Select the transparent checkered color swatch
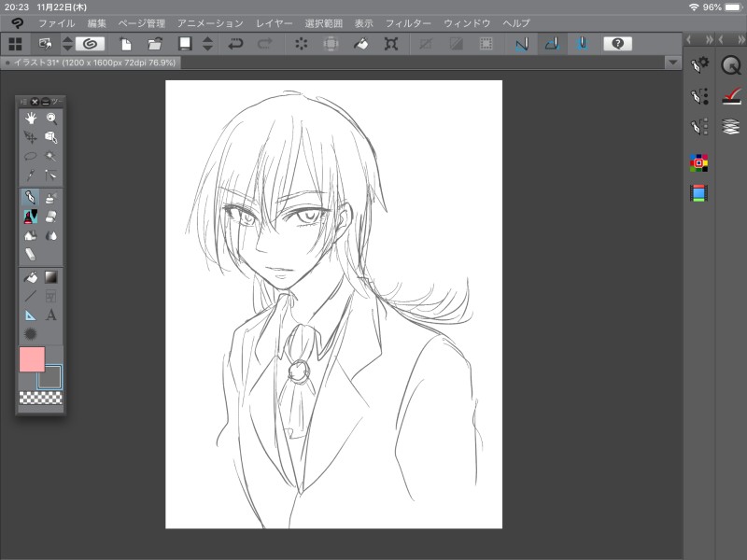Image resolution: width=747 pixels, height=560 pixels. [40, 398]
